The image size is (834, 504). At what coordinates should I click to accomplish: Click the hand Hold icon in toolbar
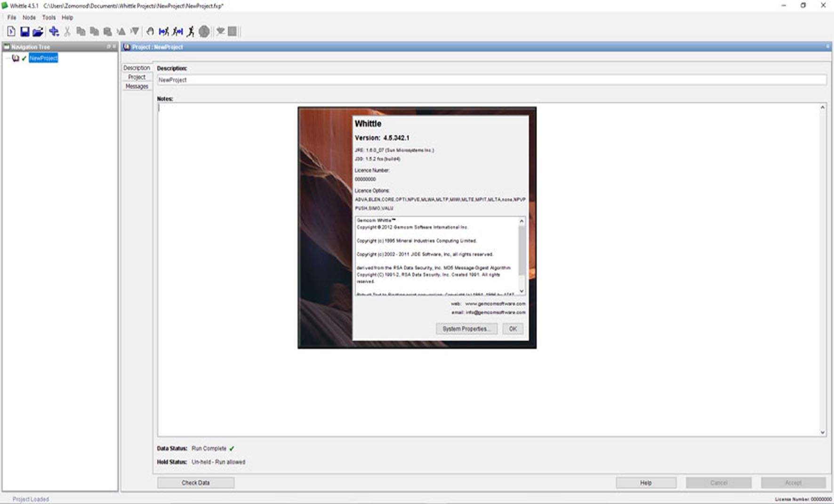(x=150, y=32)
